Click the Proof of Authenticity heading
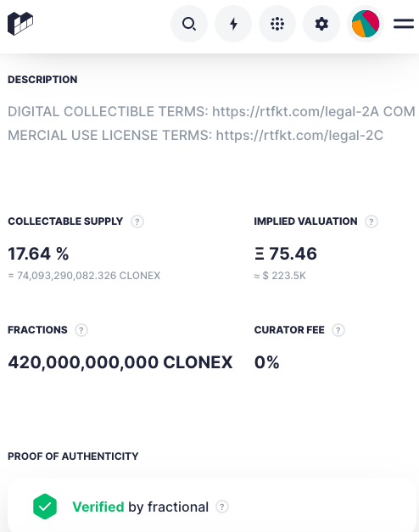Image resolution: width=419 pixels, height=532 pixels. point(73,456)
